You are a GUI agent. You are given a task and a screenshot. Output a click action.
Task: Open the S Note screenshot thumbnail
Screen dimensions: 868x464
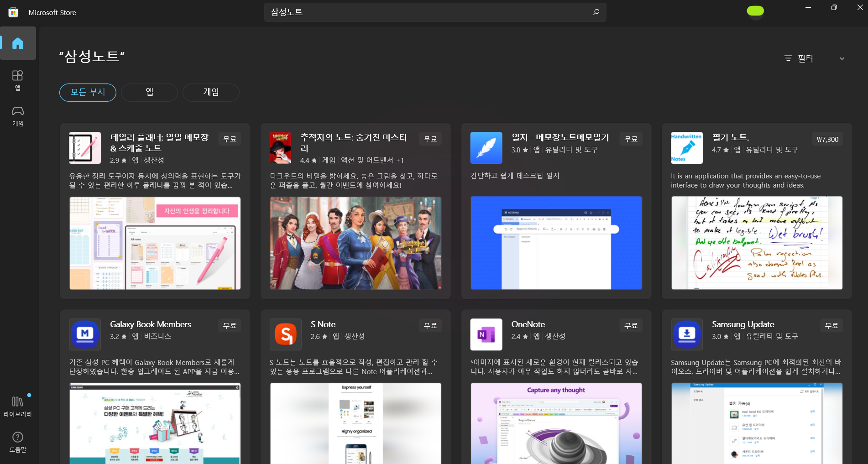pyautogui.click(x=356, y=423)
